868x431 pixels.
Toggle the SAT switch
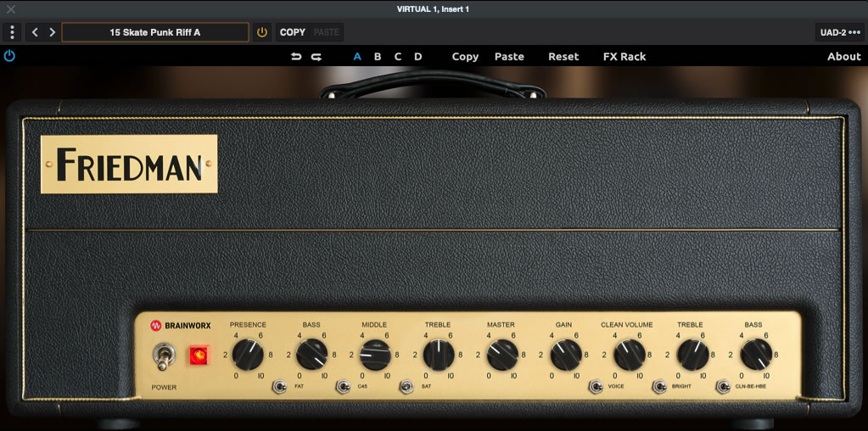tap(407, 386)
